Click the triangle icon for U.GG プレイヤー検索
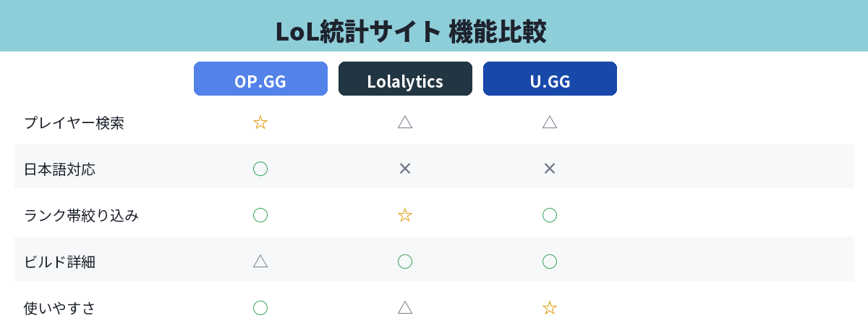 pos(550,122)
